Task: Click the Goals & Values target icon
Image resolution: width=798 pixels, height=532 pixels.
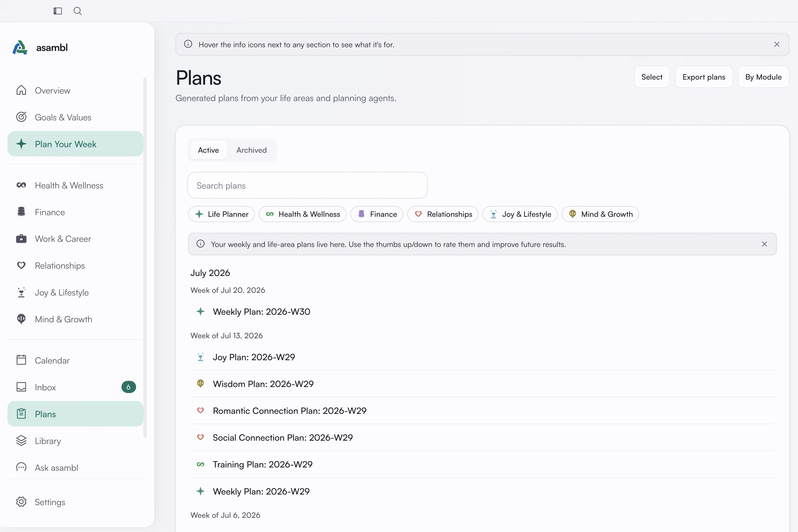Action: 21,117
